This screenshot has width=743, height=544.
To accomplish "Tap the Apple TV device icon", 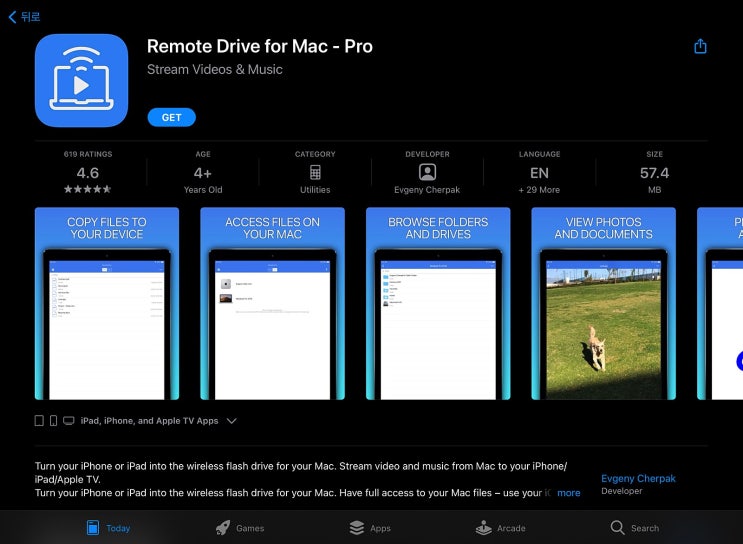I will pyautogui.click(x=69, y=421).
